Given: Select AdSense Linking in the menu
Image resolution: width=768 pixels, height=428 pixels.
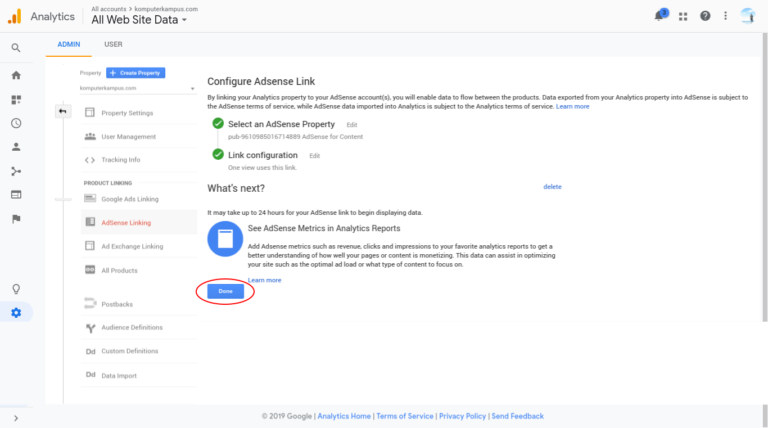Looking at the screenshot, I should (x=126, y=222).
